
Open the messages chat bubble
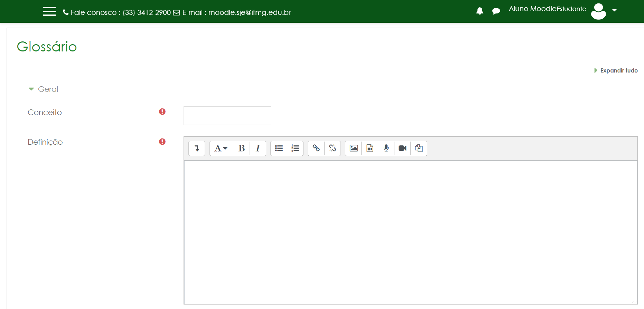tap(496, 11)
